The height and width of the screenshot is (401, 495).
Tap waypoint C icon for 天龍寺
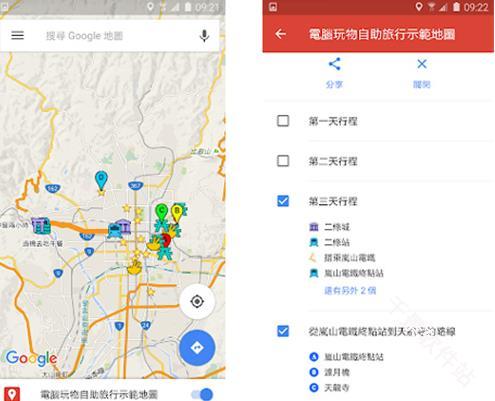314,388
